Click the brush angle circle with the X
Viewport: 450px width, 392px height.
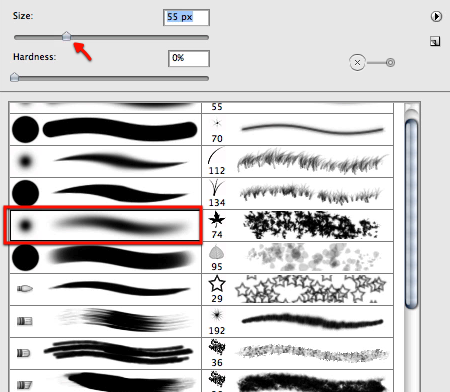[357, 63]
